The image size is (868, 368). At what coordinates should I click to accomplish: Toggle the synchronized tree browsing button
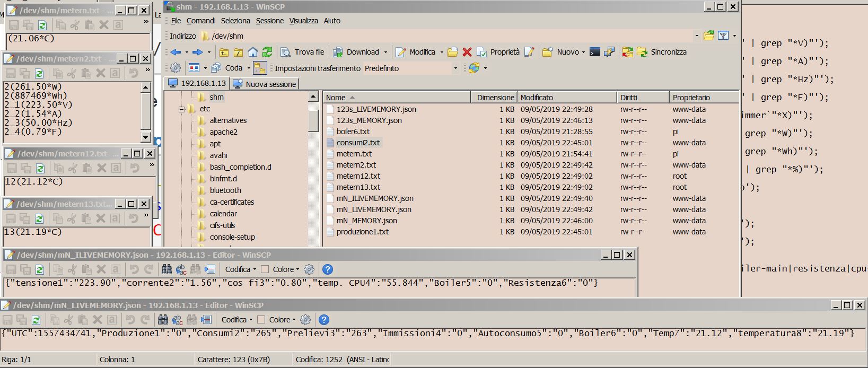click(260, 68)
